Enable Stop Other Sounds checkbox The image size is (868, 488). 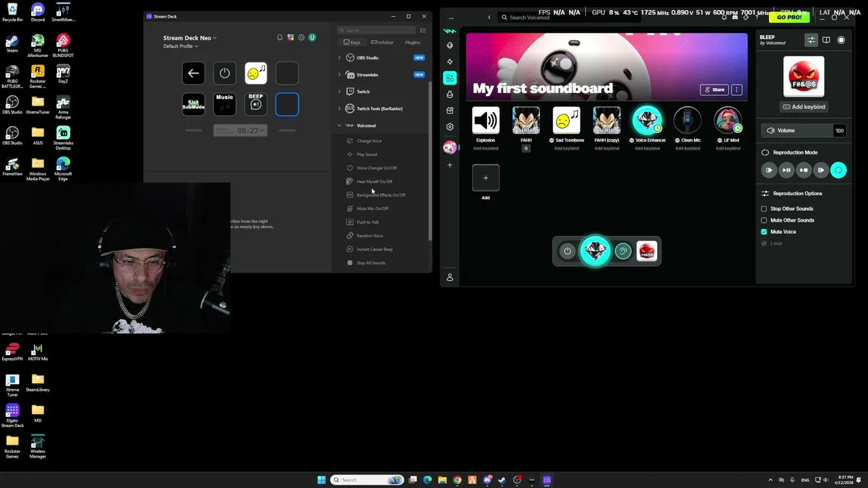point(764,209)
